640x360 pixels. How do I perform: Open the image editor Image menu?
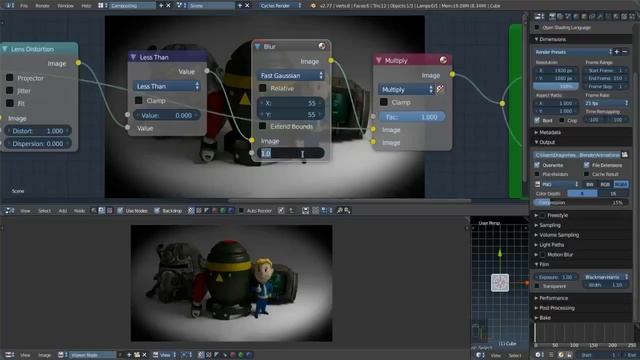coord(44,355)
